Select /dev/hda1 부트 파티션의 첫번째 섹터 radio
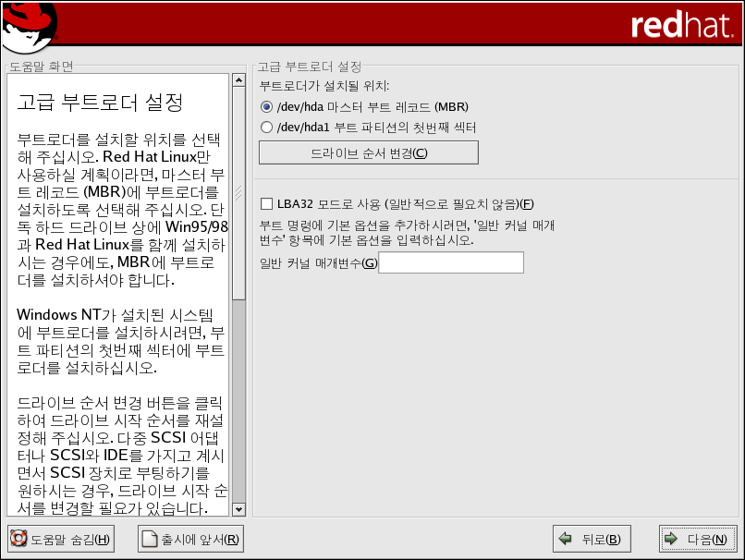This screenshot has height=560, width=745. 267,127
